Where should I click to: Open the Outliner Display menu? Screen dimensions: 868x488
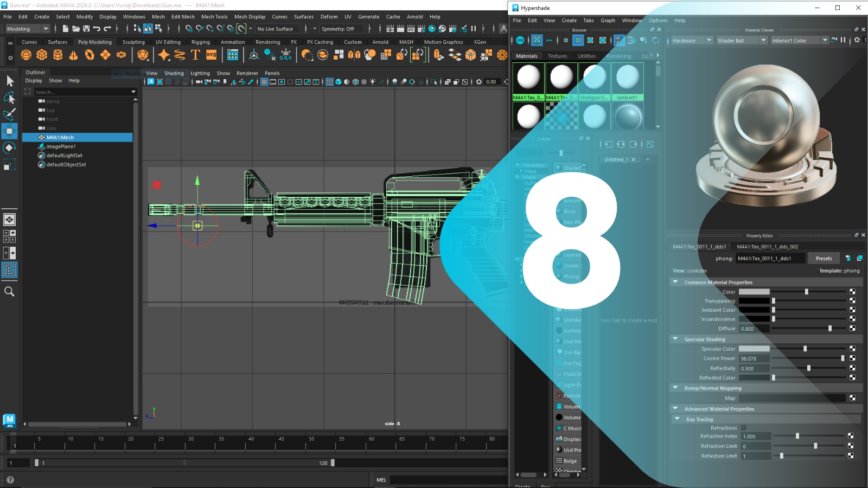[x=34, y=81]
